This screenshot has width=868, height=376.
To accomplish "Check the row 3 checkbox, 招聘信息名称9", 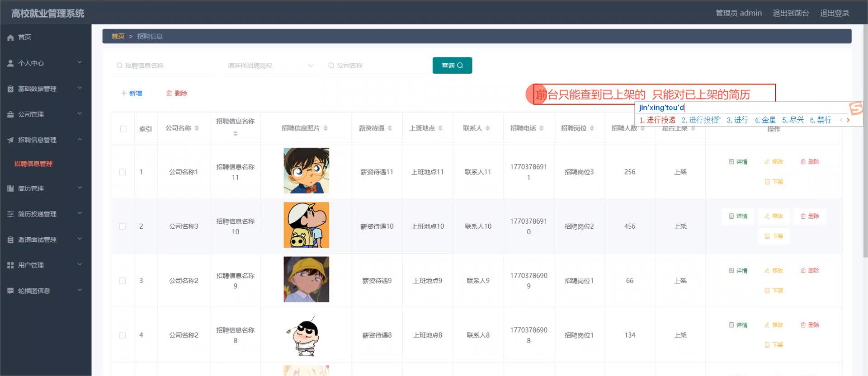I will (x=123, y=281).
